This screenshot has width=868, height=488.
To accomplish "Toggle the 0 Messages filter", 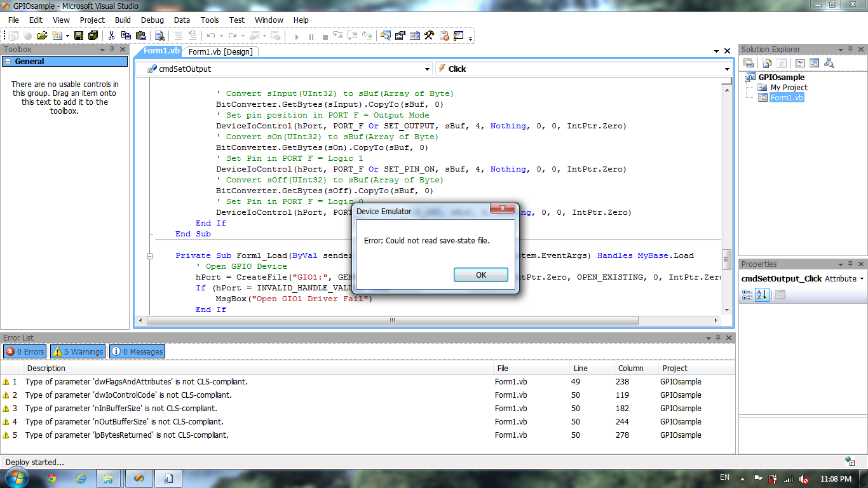I will coord(137,351).
